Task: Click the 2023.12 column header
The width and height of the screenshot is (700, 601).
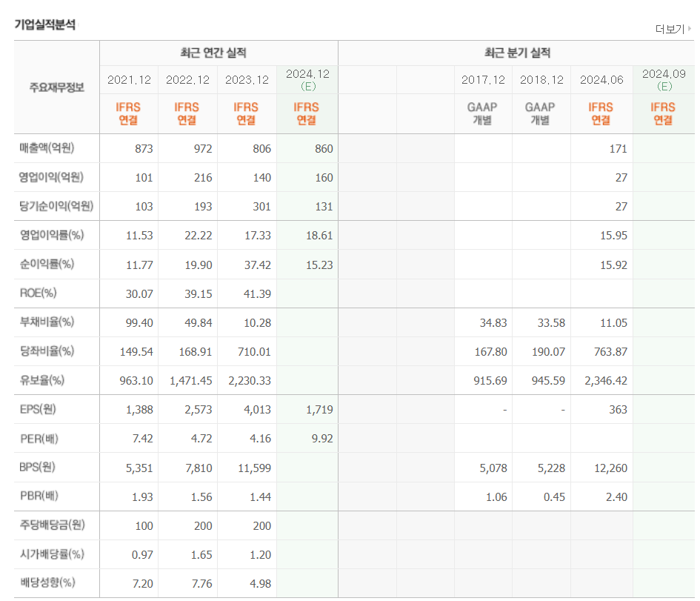Action: click(247, 80)
